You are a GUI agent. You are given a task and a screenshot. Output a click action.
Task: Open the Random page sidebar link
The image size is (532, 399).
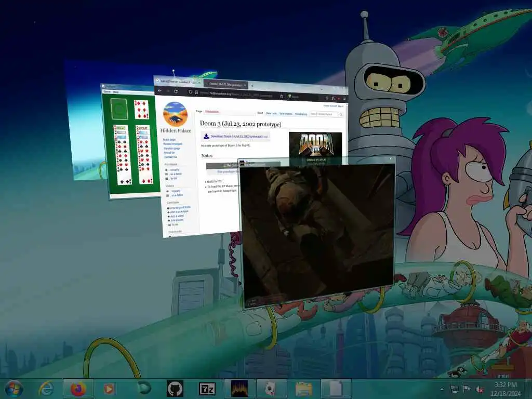coord(172,148)
